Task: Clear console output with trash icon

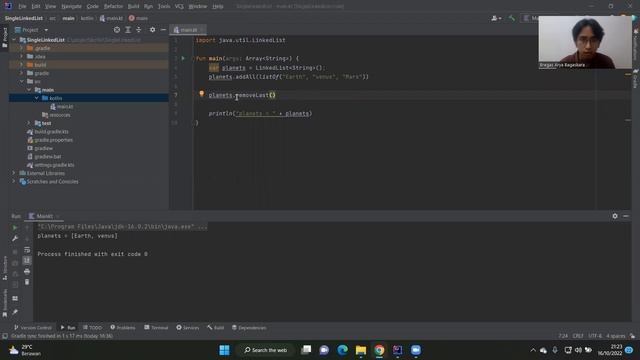Action: click(27, 282)
